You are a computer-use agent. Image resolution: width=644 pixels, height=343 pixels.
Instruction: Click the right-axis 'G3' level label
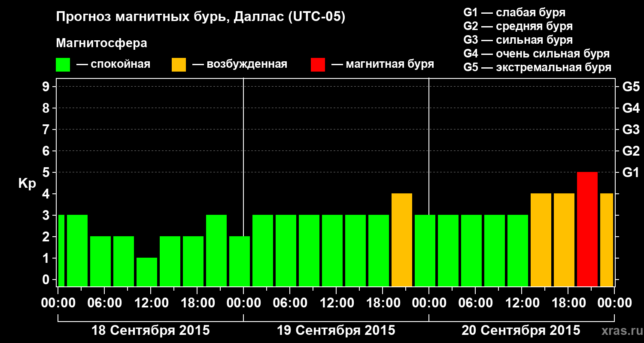(x=631, y=129)
